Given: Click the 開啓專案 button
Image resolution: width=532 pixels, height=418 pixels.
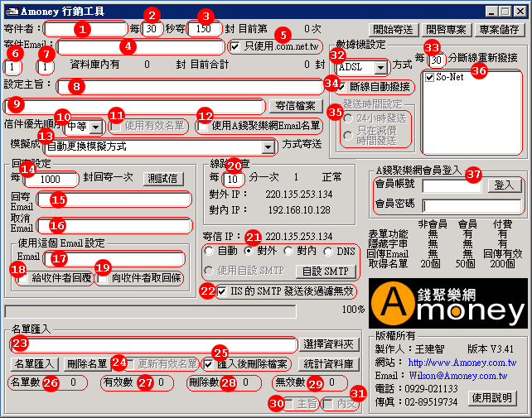Looking at the screenshot, I should (x=443, y=29).
